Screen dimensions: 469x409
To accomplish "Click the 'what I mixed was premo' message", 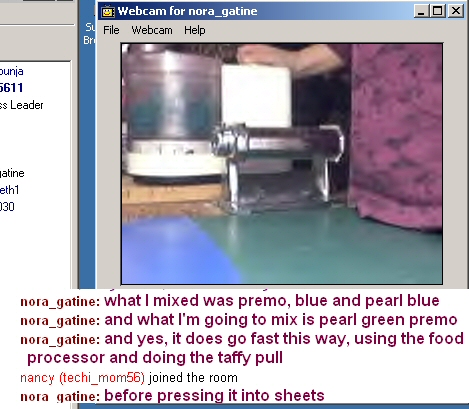I will [272, 301].
